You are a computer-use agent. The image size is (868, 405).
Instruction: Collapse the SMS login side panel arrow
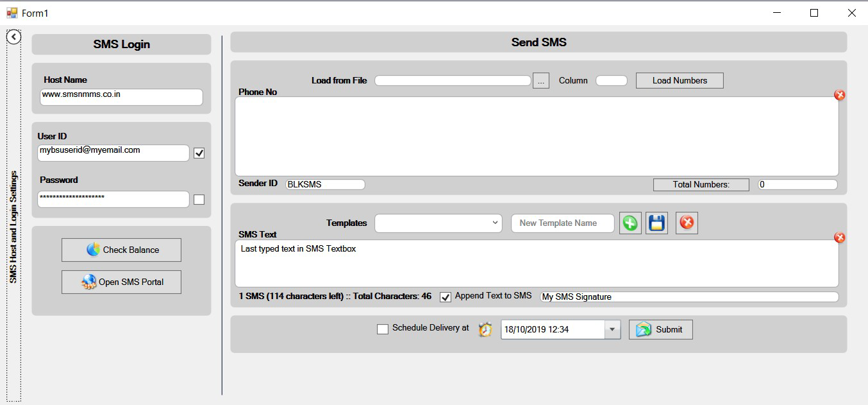point(13,37)
